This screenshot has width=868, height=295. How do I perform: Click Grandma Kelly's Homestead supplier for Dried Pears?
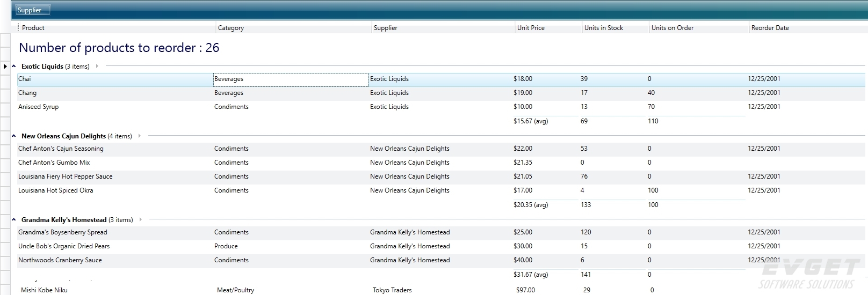click(x=410, y=247)
